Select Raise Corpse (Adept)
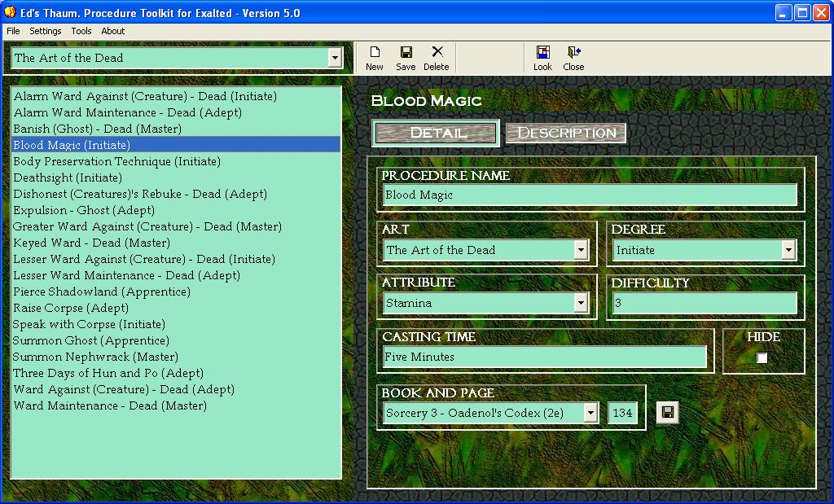This screenshot has width=834, height=504. point(176,308)
